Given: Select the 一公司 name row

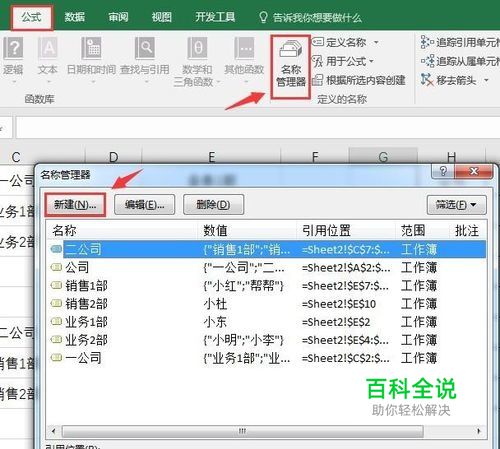Looking at the screenshot, I should tap(267, 358).
